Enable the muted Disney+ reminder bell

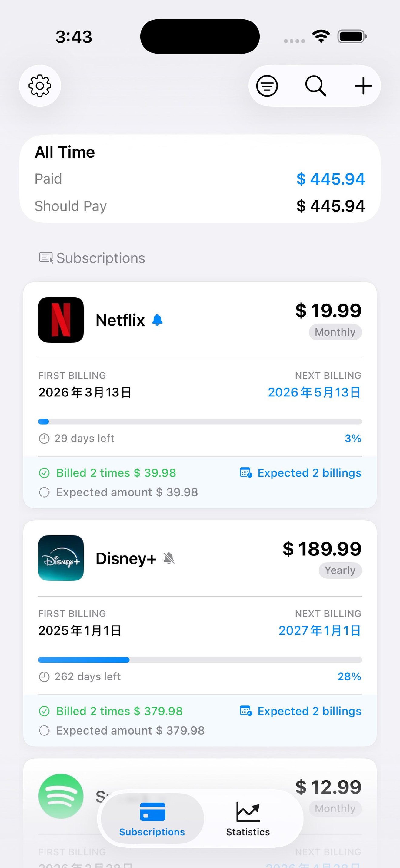coord(169,558)
